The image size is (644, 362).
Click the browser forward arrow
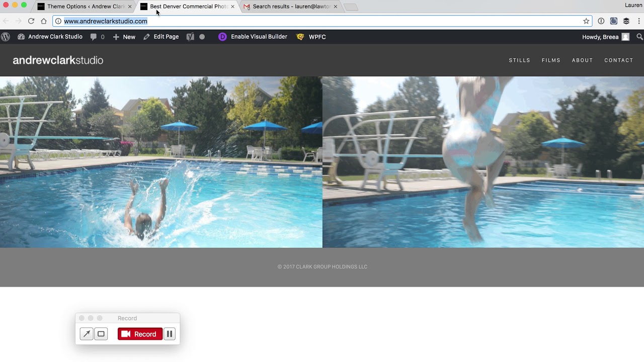[x=19, y=21]
